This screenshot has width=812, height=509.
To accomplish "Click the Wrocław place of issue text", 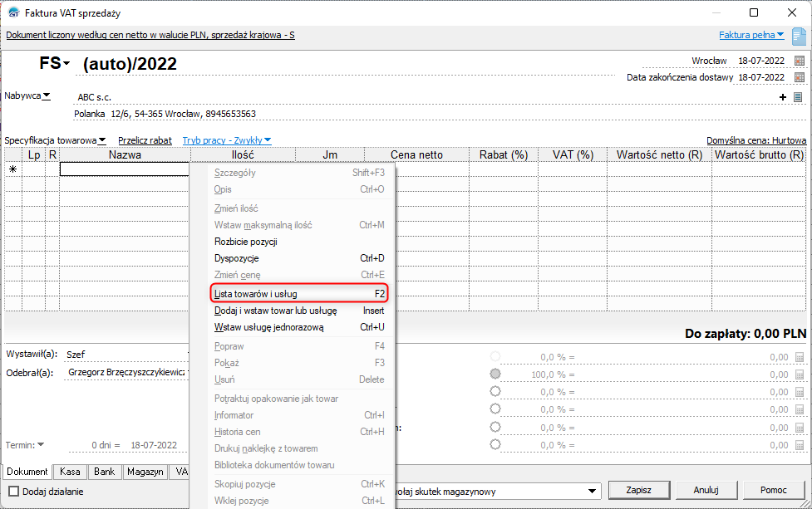I will 709,61.
